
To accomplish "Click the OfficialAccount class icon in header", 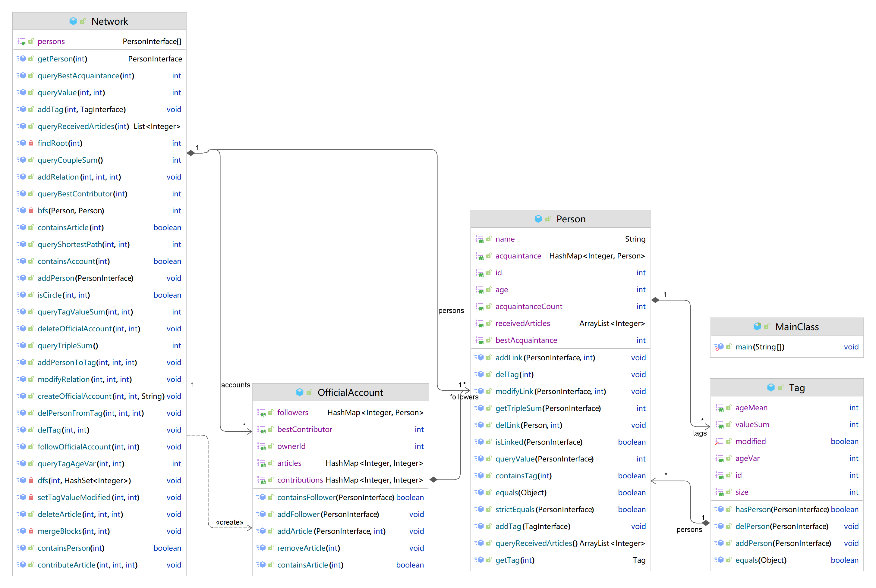I will (299, 392).
